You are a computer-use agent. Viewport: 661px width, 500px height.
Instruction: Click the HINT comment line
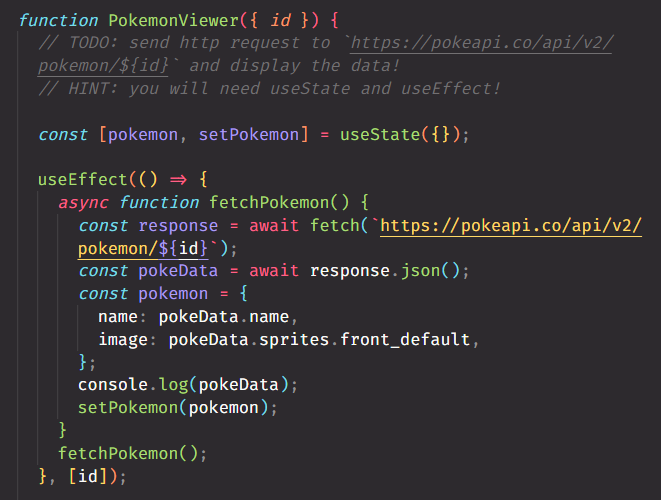click(x=269, y=89)
